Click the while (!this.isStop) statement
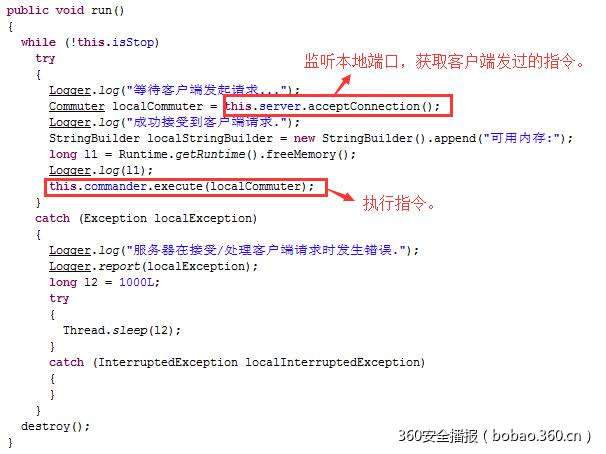606x454 pixels. point(90,42)
